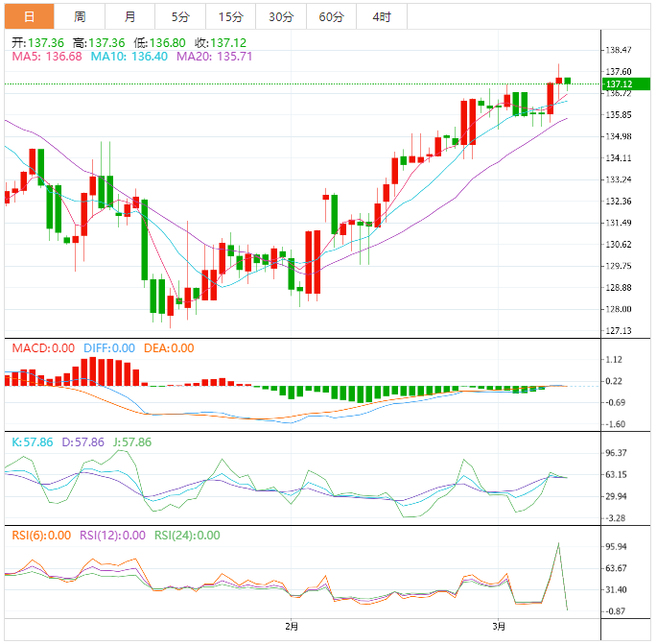Viewport: 657px width, 644px height.
Task: Click the 高:137.36 high price text
Action: pos(99,43)
